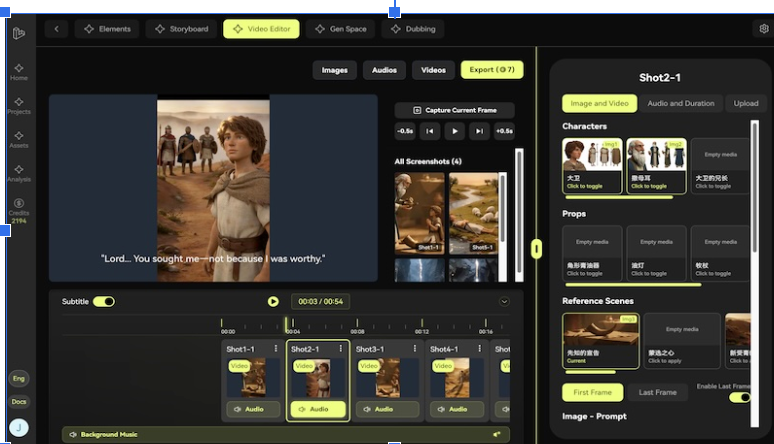
Task: Toggle the 大卫的兄长 character card
Action: [720, 166]
